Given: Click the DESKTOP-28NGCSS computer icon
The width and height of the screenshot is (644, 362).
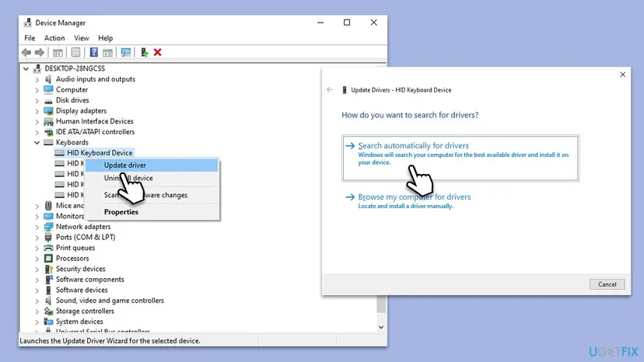Looking at the screenshot, I should tap(37, 68).
